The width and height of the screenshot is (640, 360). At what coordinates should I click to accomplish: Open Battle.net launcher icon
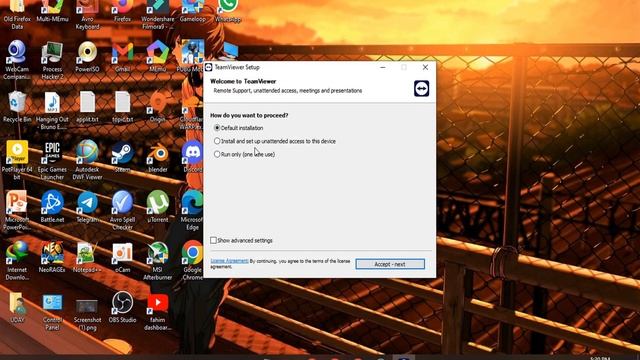click(x=52, y=207)
